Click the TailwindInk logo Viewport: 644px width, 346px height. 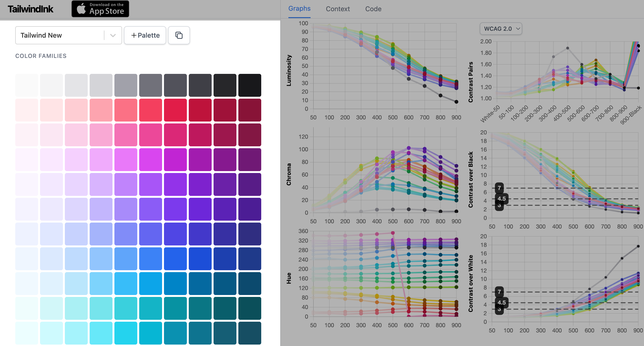pos(31,9)
